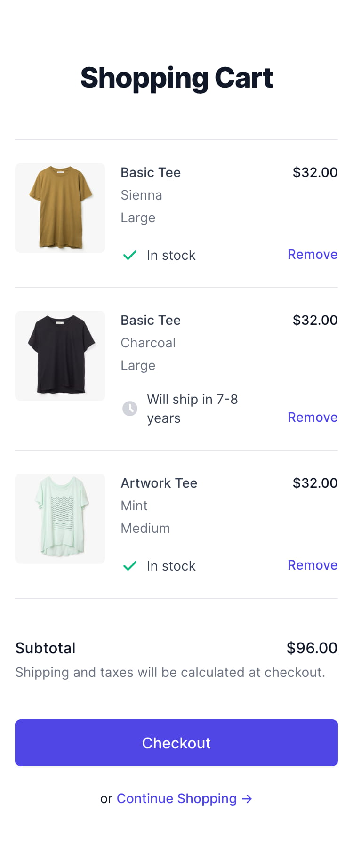353x868 pixels.
Task: Click the arrow icon after Continue Shopping
Action: click(x=247, y=798)
